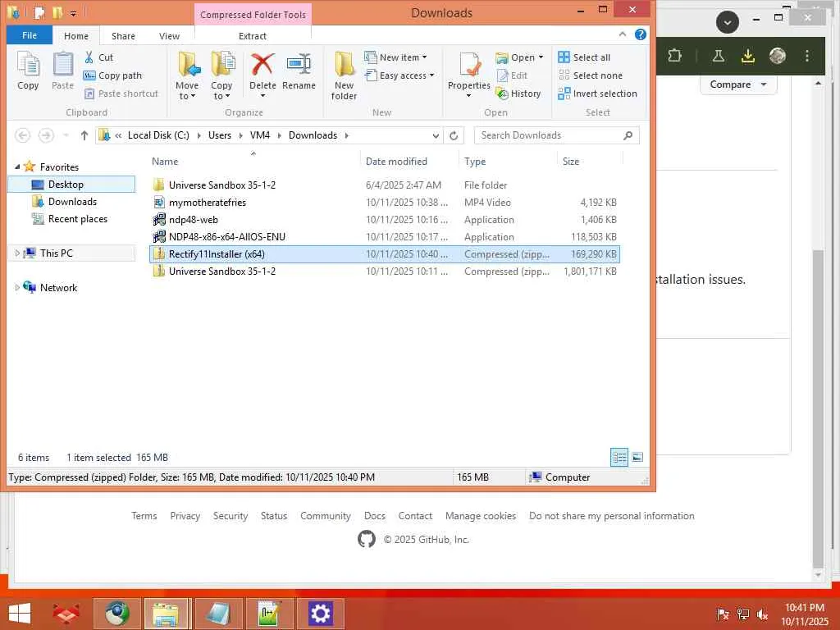Switch to Details view layout icon
Viewport: 840px width, 630px height.
pos(619,458)
